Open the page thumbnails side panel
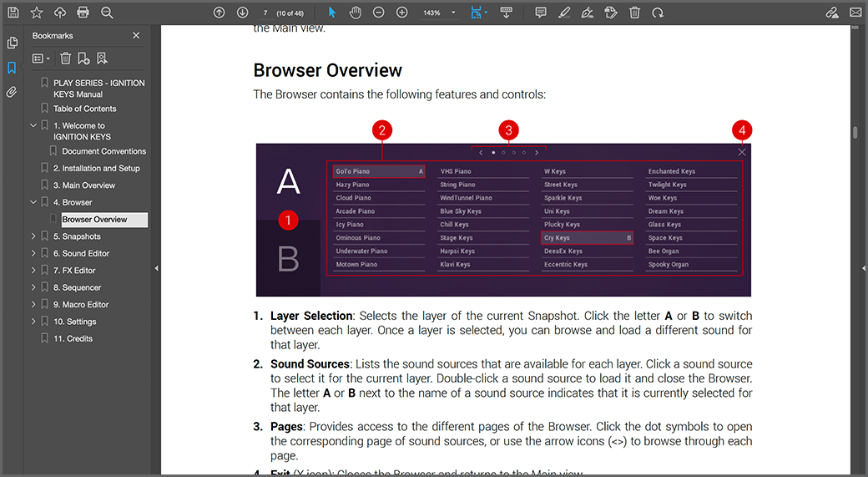The height and width of the screenshot is (477, 868). 12,43
